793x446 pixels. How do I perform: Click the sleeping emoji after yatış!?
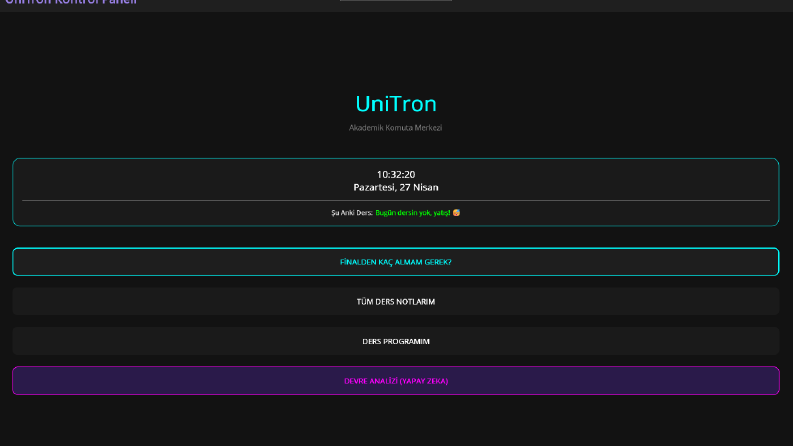pos(456,213)
